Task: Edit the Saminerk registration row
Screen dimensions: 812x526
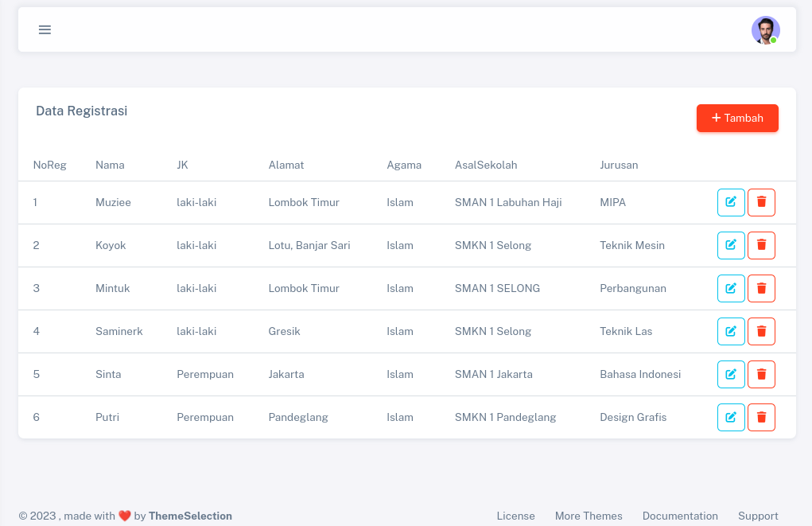Action: (731, 331)
